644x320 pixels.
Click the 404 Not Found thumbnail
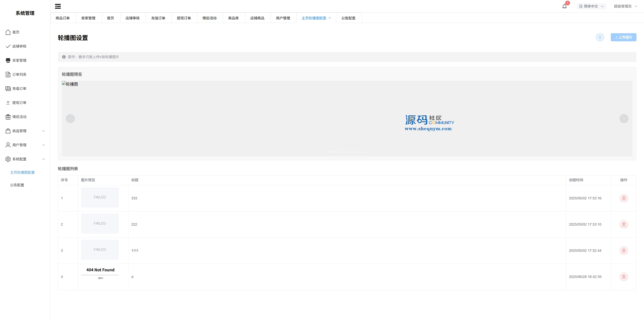point(100,274)
